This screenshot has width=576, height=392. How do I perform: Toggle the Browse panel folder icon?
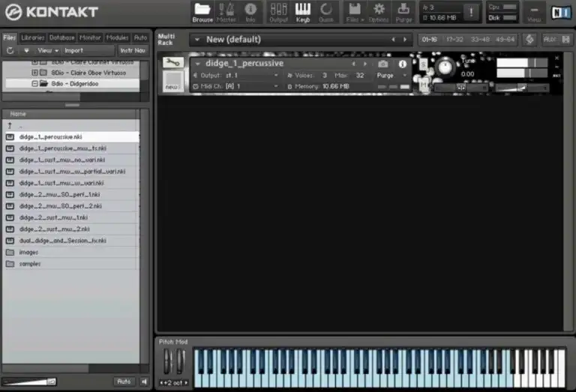202,12
